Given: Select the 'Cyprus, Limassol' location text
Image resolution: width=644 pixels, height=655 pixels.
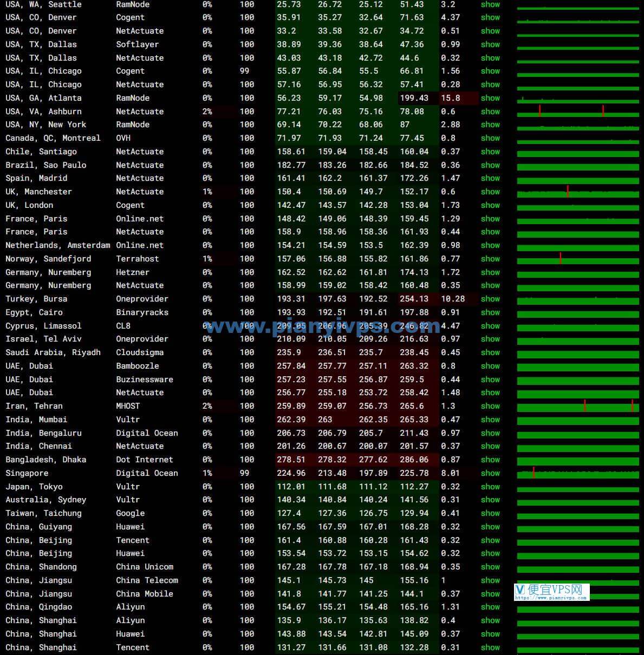Looking at the screenshot, I should pyautogui.click(x=43, y=326).
